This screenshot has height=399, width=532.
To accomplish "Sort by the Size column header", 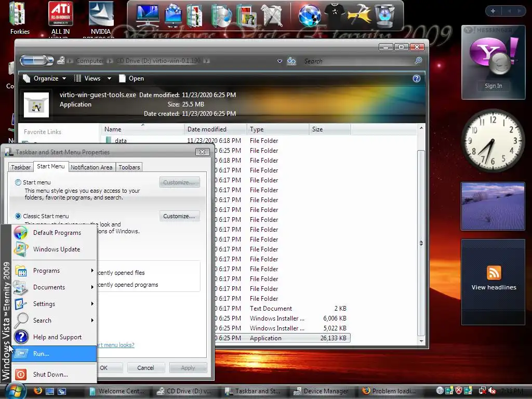I will point(329,129).
